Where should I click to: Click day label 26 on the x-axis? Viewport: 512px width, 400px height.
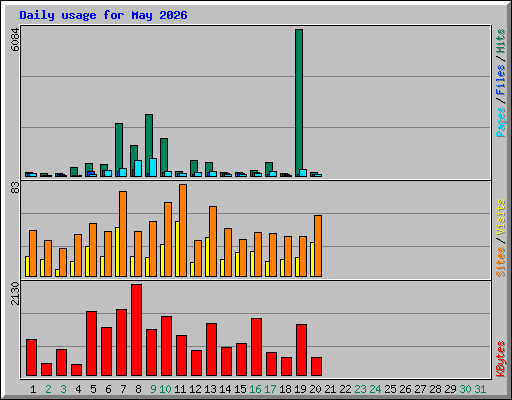(x=405, y=389)
